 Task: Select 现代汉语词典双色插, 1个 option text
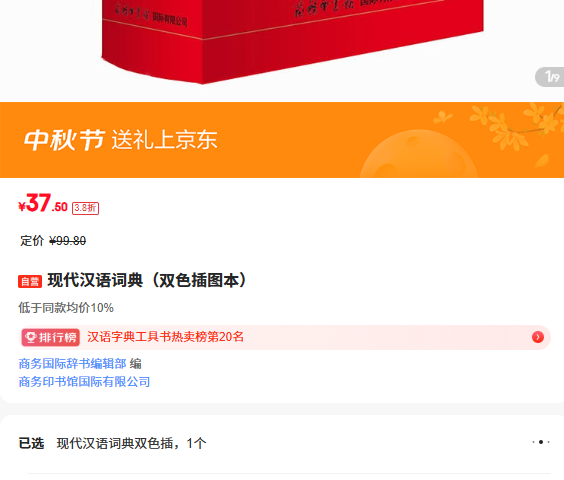(132, 443)
